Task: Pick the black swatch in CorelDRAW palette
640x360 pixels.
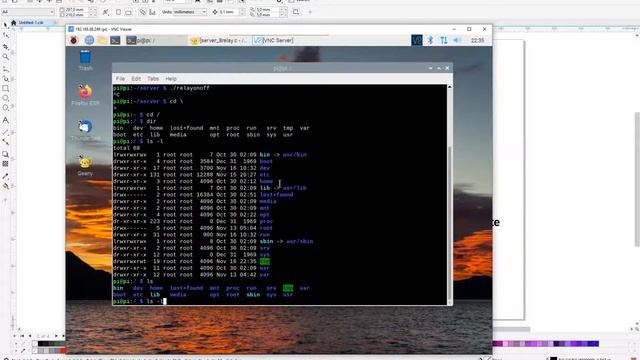Action: [x=41, y=344]
